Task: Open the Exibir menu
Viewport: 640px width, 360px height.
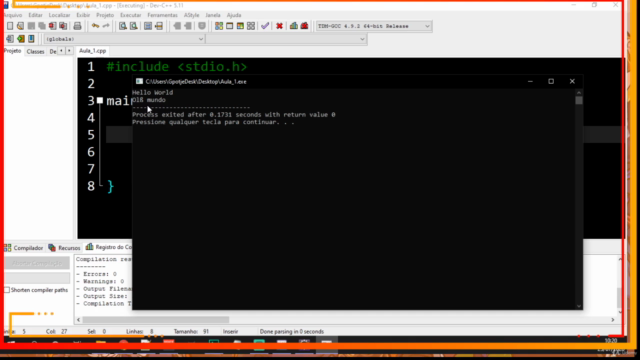Action: (83, 15)
